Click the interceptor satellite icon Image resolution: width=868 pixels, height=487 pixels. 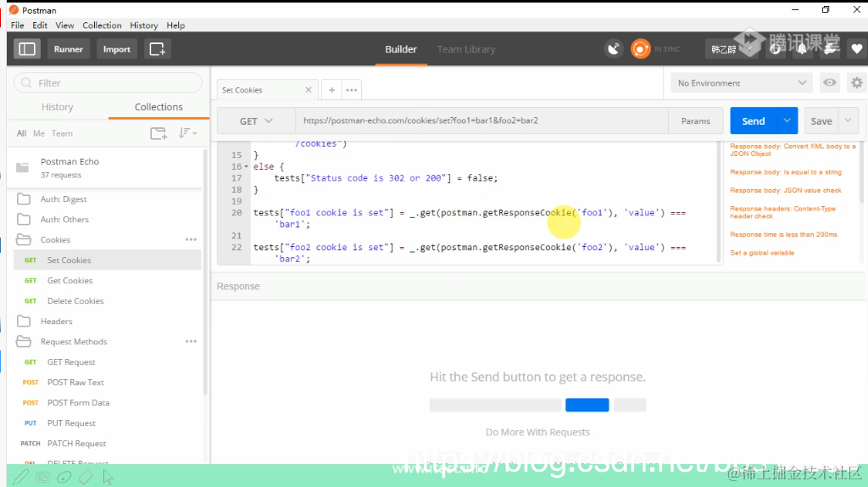tap(614, 48)
